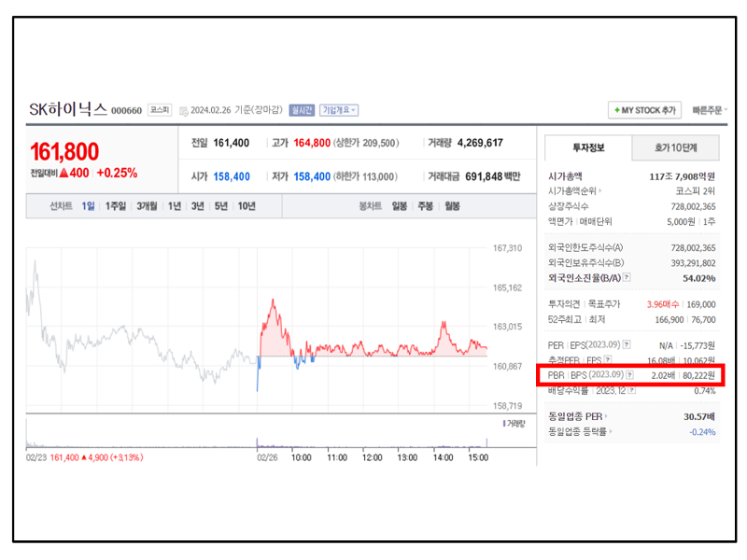
Task: Click the 코스피 market badge
Action: [160, 110]
